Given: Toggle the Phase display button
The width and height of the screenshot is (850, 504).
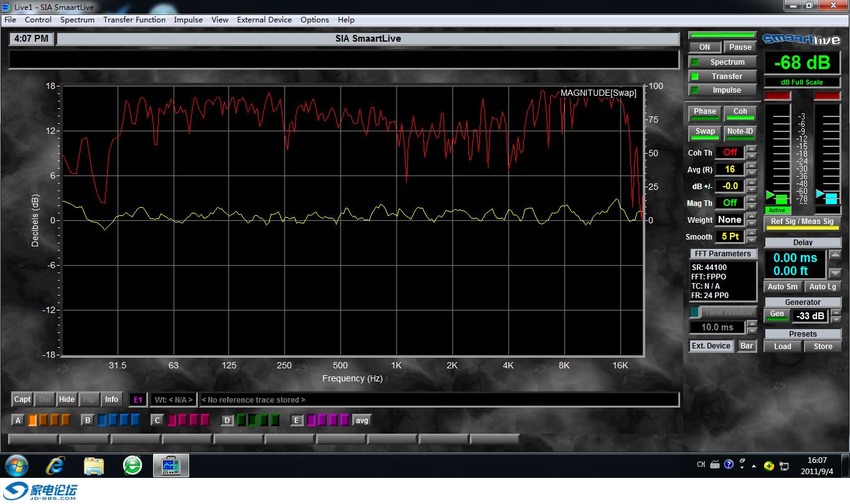Looking at the screenshot, I should 704,113.
